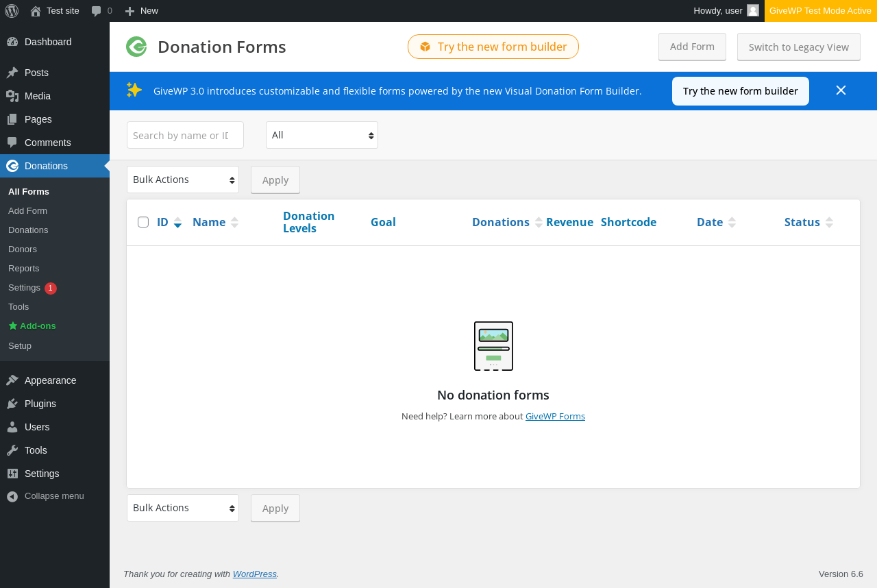The height and width of the screenshot is (588, 877).
Task: Click Switch to Legacy View button
Action: [799, 47]
